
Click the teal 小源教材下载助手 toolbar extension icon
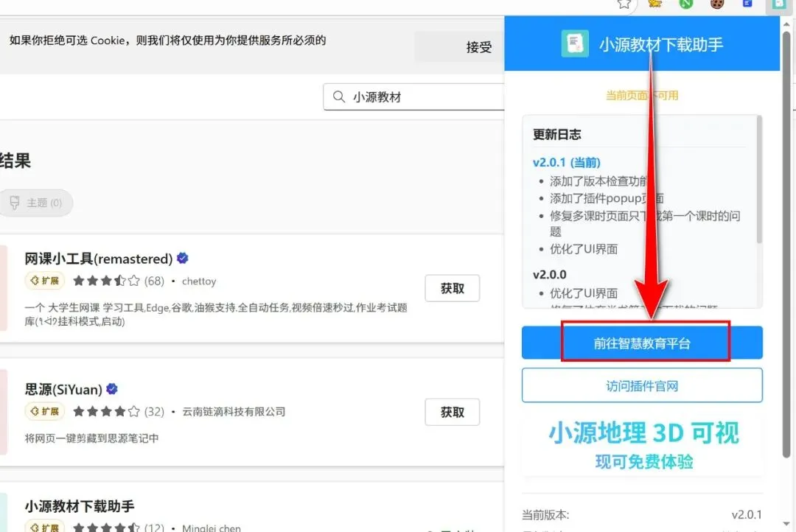[778, 4]
